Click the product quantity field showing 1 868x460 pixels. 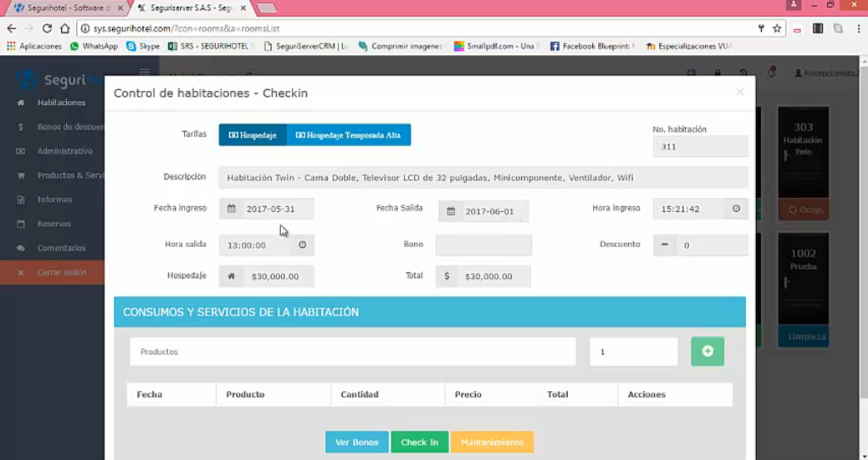633,351
